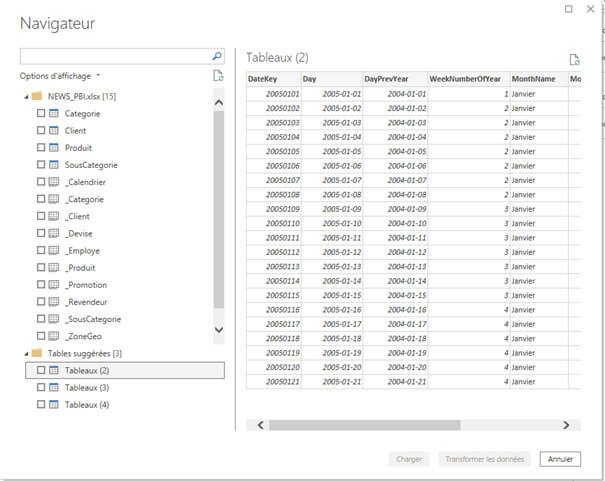605x481 pixels.
Task: Select the Tableaux (2) checkbox
Action: coord(41,370)
